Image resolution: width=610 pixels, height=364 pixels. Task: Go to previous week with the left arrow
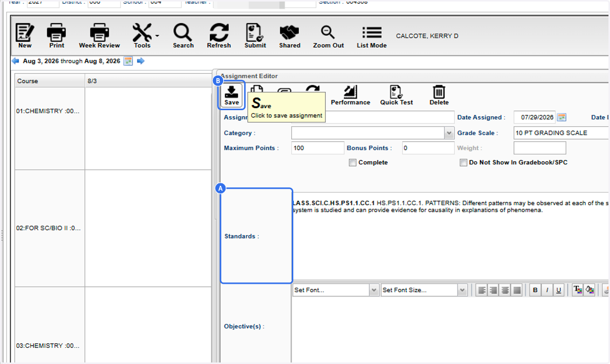(x=15, y=61)
